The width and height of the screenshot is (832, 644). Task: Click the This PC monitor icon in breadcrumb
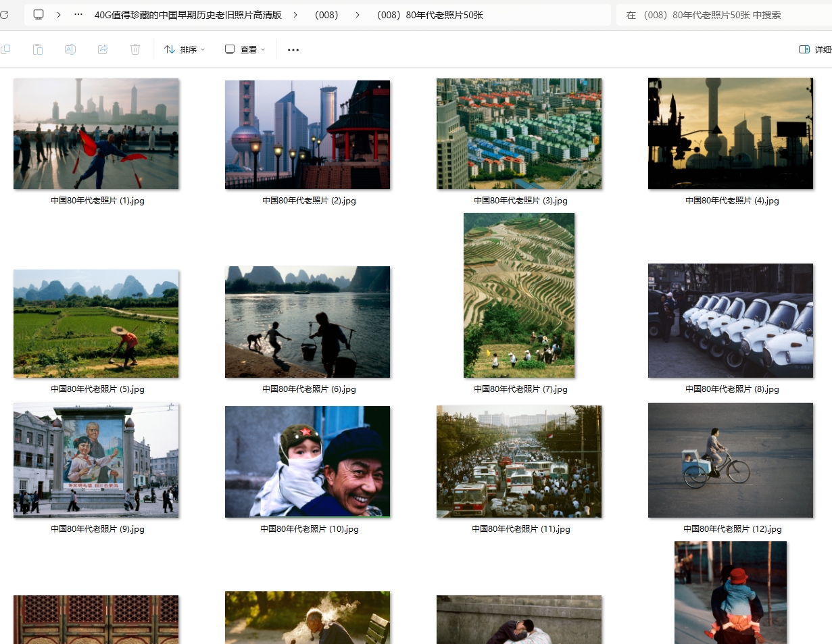(39, 15)
